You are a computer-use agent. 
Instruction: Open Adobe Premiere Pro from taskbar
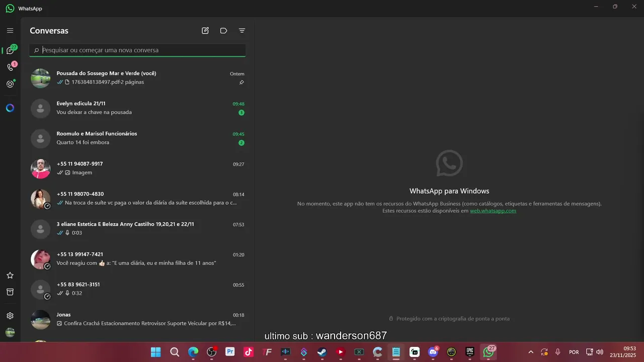coord(230,352)
